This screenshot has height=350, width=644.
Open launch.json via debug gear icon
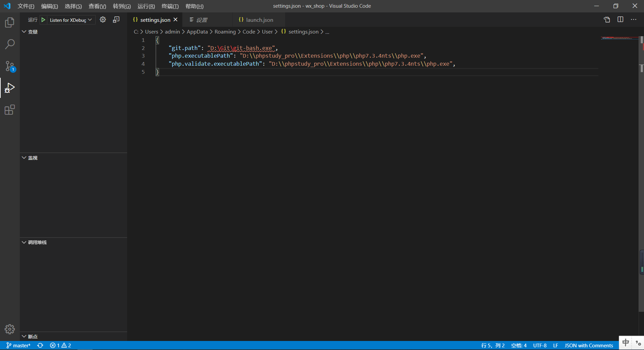pos(103,20)
